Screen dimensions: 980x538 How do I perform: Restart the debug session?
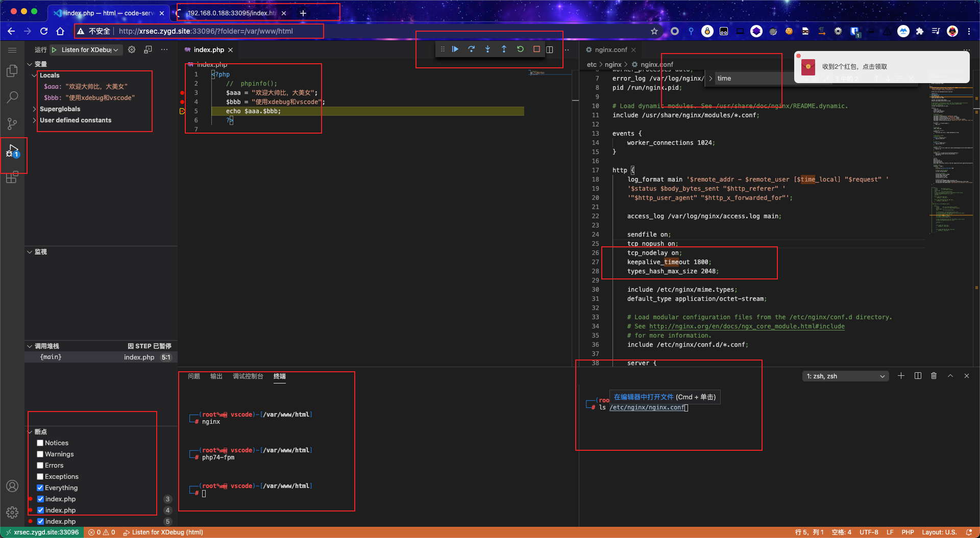pos(521,49)
